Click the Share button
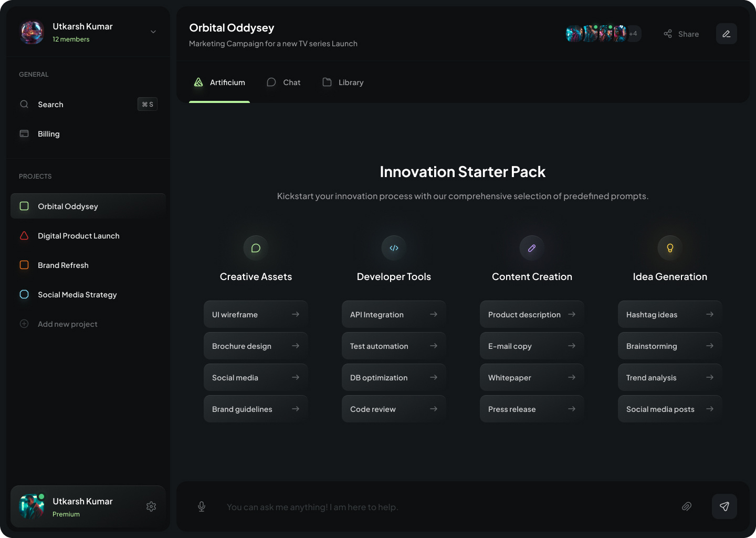Image resolution: width=756 pixels, height=538 pixels. coord(681,34)
